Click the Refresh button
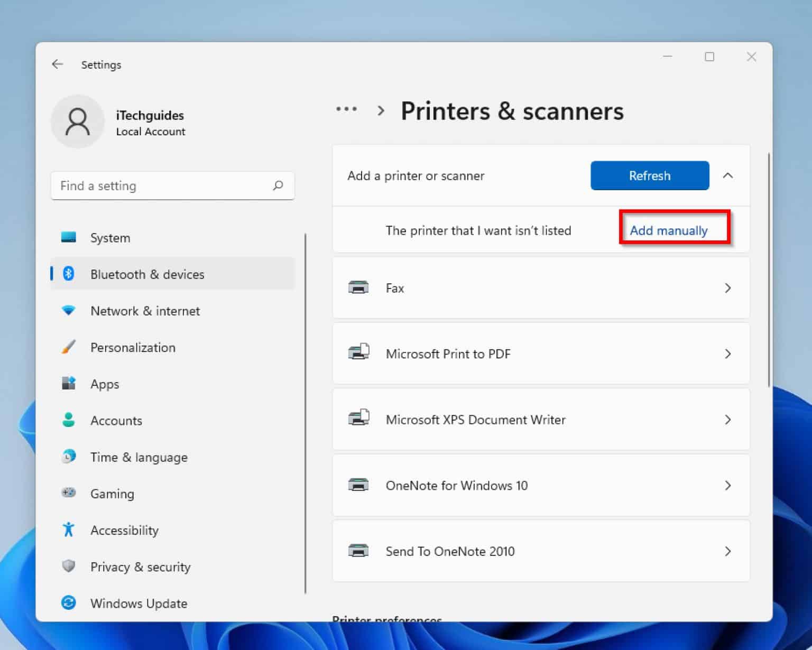The height and width of the screenshot is (650, 812). click(649, 175)
